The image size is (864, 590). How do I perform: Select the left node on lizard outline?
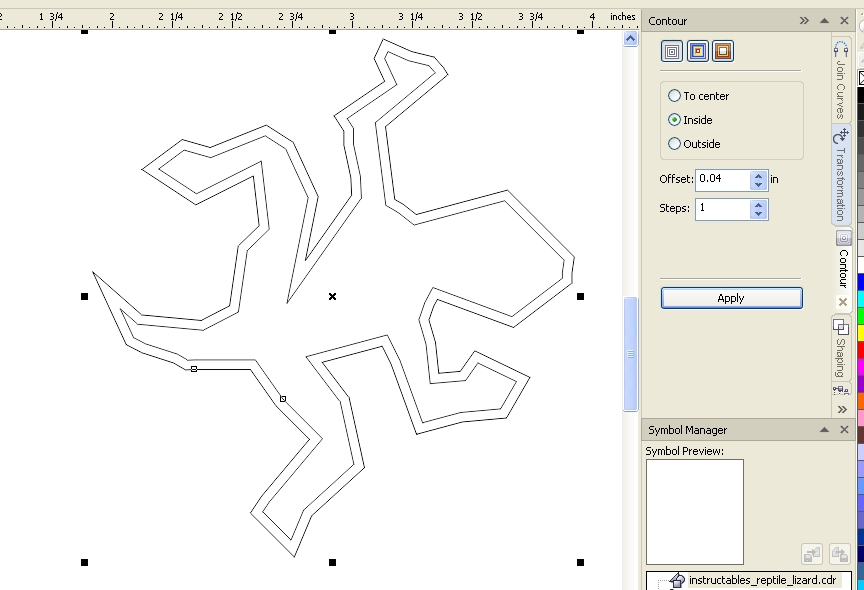(194, 369)
